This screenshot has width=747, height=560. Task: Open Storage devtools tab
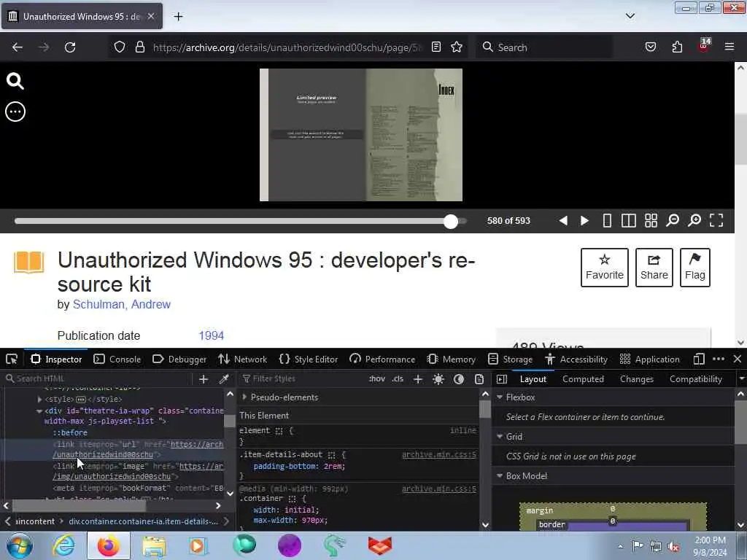pos(510,359)
